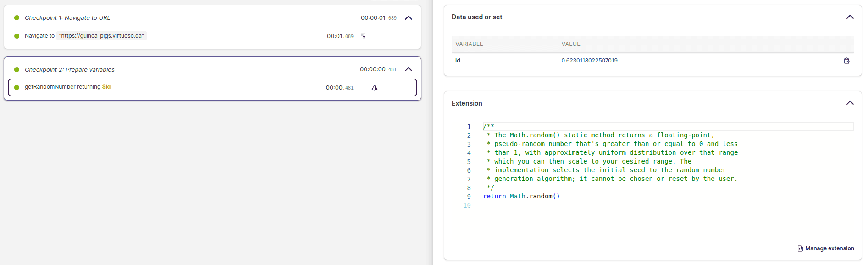
Task: Click green status dot of Checkpoint 2
Action: (x=17, y=70)
